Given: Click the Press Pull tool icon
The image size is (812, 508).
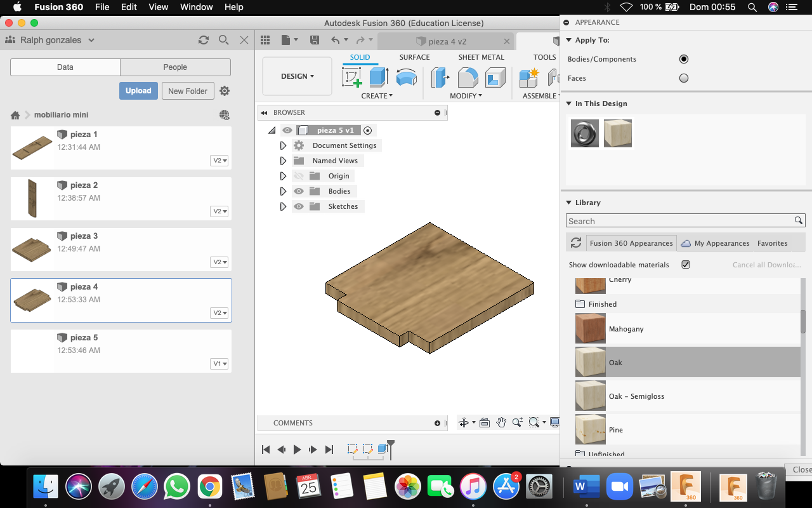Looking at the screenshot, I should point(440,77).
